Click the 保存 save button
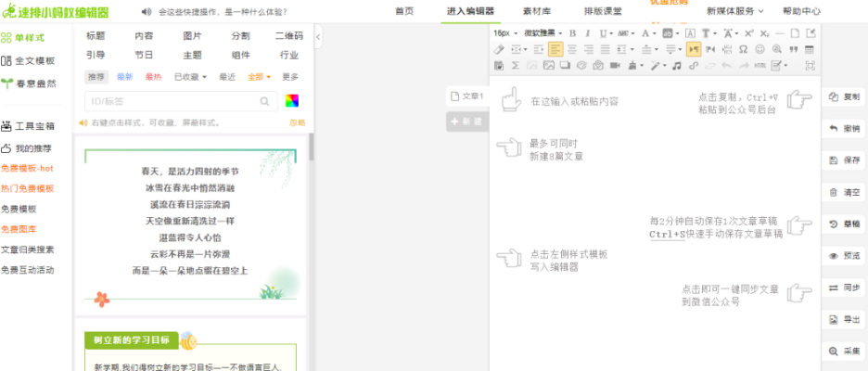The image size is (868, 371). tap(845, 160)
